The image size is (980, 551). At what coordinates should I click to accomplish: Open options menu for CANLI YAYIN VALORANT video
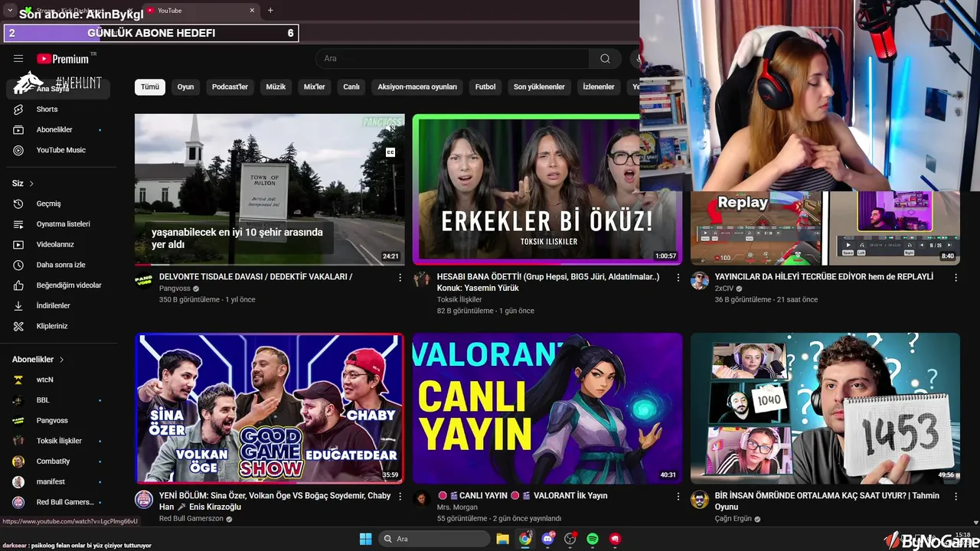[678, 497]
